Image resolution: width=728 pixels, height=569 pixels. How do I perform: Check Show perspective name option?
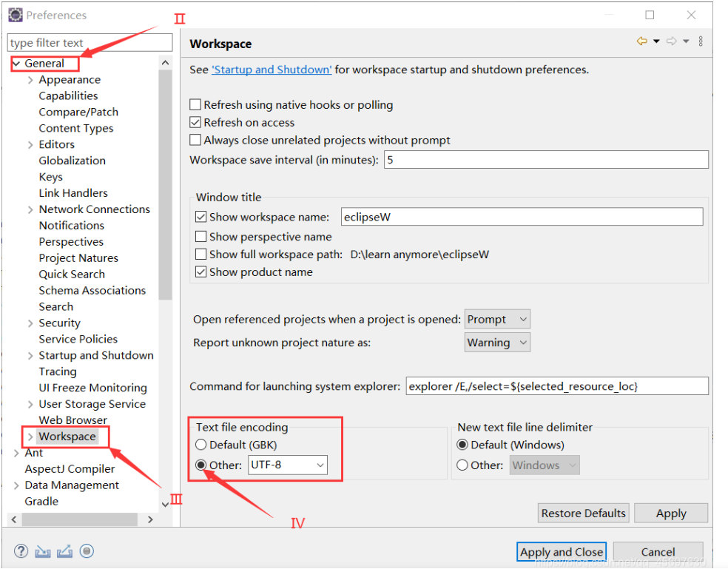[201, 237]
